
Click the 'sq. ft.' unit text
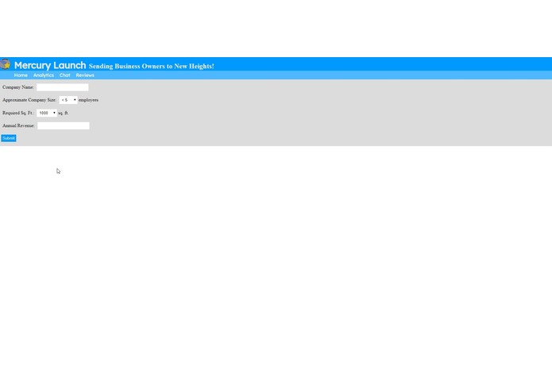click(64, 113)
